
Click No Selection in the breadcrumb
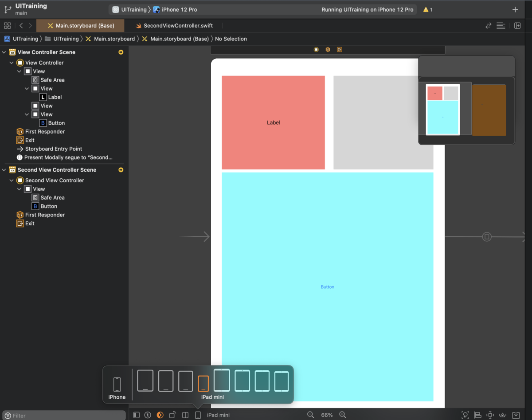[231, 39]
